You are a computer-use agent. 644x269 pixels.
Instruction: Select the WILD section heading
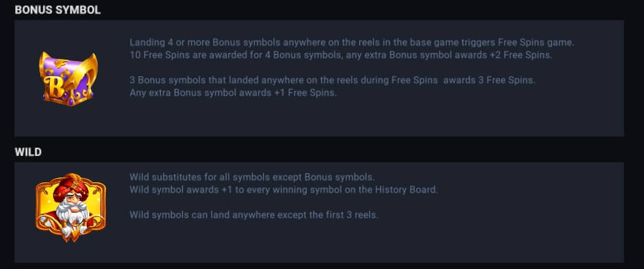[x=28, y=153]
